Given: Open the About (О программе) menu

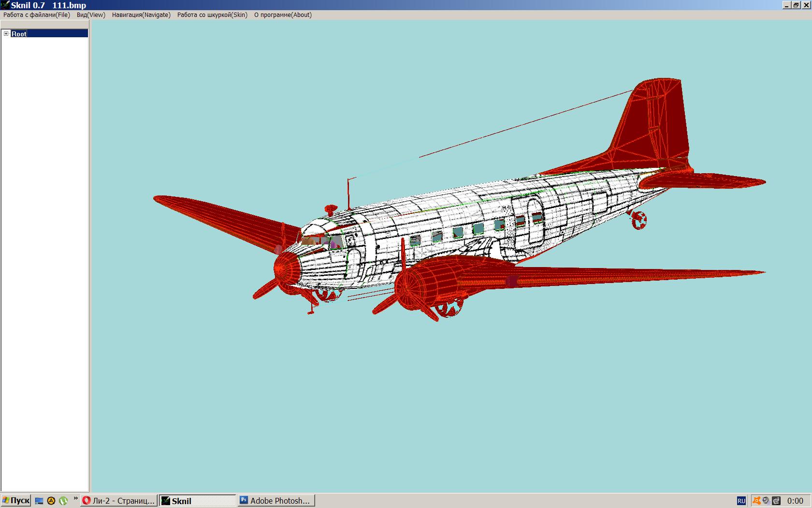Looking at the screenshot, I should [x=283, y=15].
